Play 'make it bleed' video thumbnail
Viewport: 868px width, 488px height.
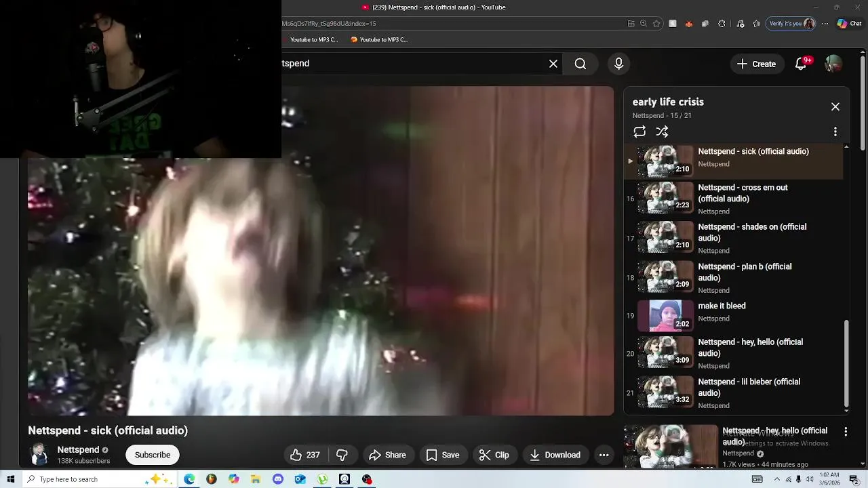(x=666, y=316)
